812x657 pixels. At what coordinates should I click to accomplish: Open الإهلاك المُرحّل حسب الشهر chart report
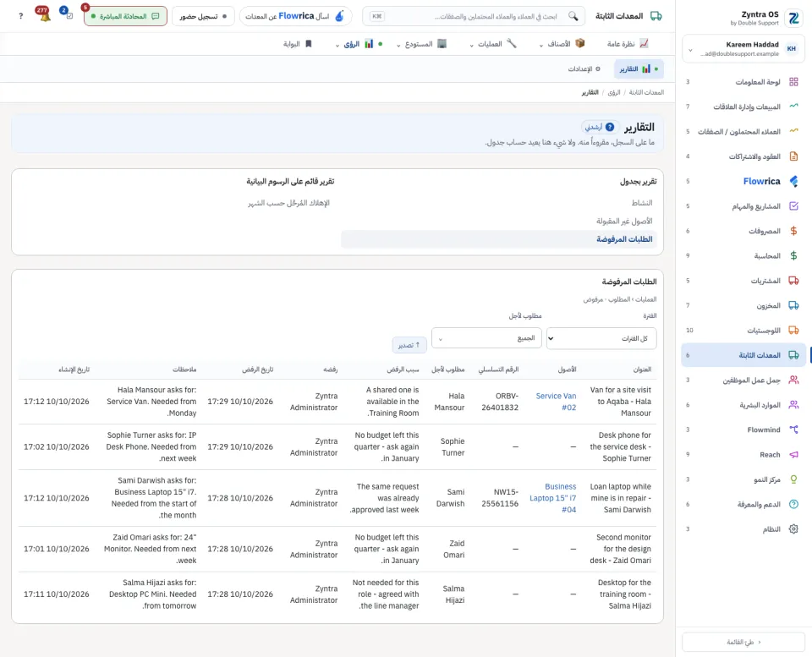(288, 203)
